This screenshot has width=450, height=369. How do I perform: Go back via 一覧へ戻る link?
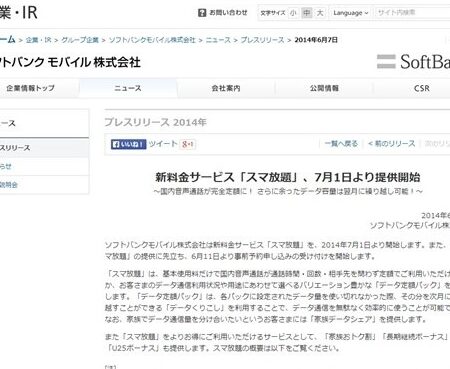(341, 144)
